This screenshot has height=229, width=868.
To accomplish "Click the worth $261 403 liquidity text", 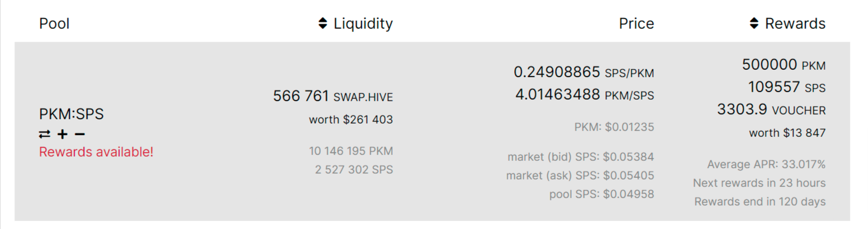I will click(351, 119).
